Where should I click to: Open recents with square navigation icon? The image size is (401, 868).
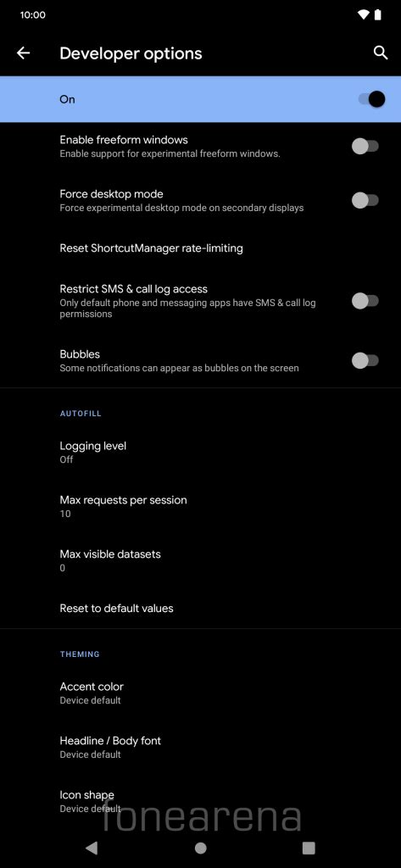(309, 848)
